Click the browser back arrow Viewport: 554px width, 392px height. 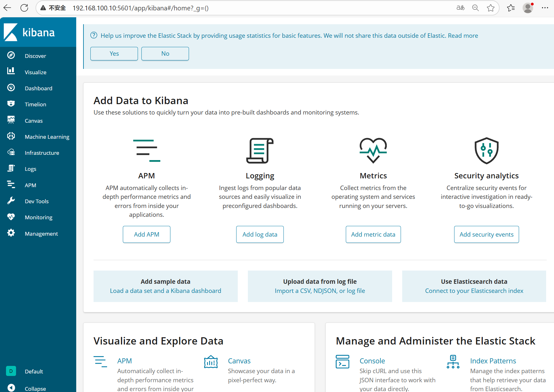[7, 8]
